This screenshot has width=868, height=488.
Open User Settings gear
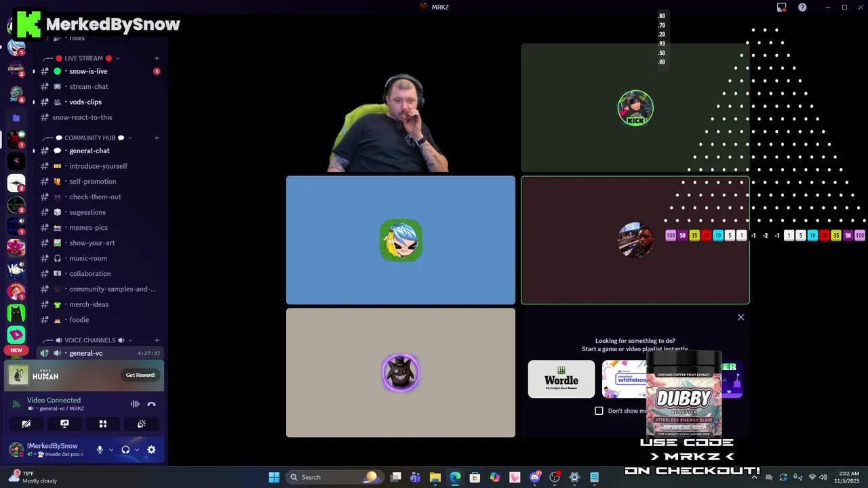151,449
